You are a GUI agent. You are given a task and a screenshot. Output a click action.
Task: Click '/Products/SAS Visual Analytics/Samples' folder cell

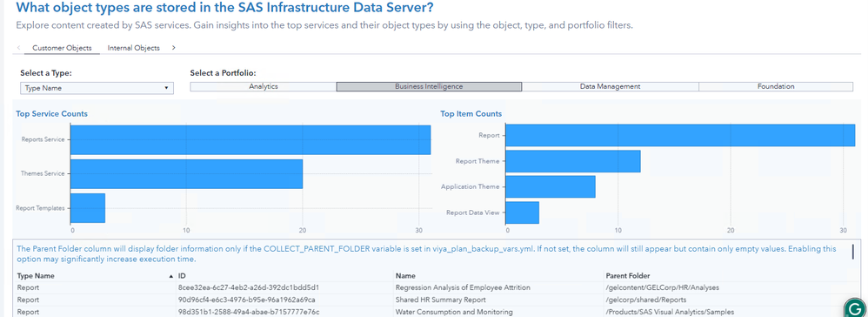click(x=670, y=312)
